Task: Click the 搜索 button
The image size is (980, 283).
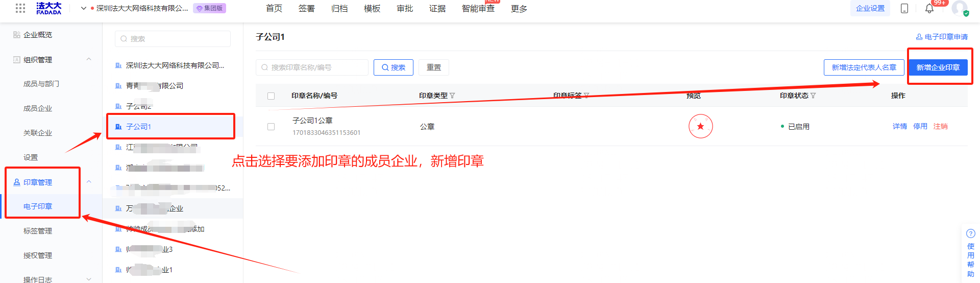Action: [394, 67]
